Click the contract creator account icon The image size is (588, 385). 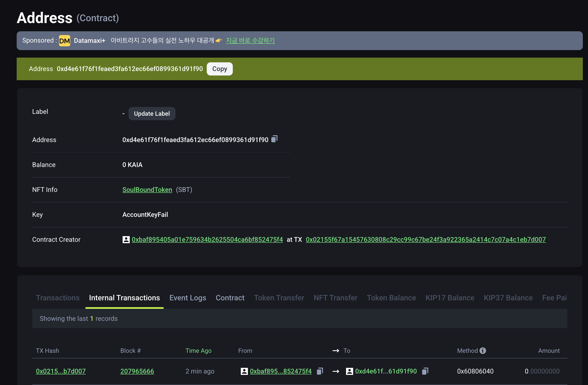(x=126, y=239)
